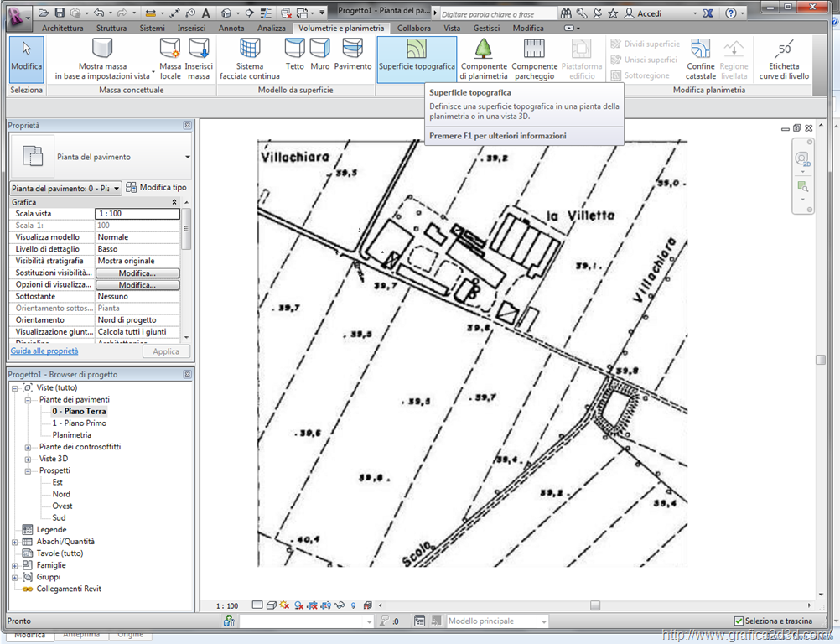Click the Tetto tool
Screen dimensions: 840x644
(294, 55)
